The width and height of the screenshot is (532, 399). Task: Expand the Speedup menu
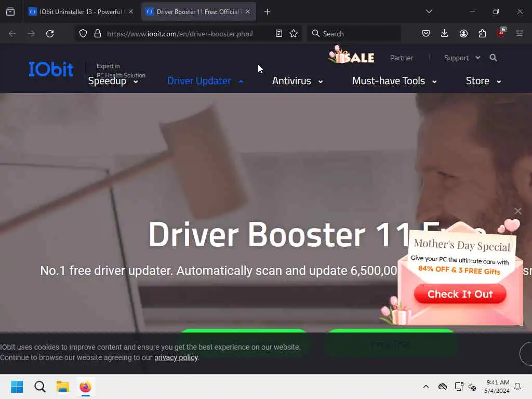[113, 81]
